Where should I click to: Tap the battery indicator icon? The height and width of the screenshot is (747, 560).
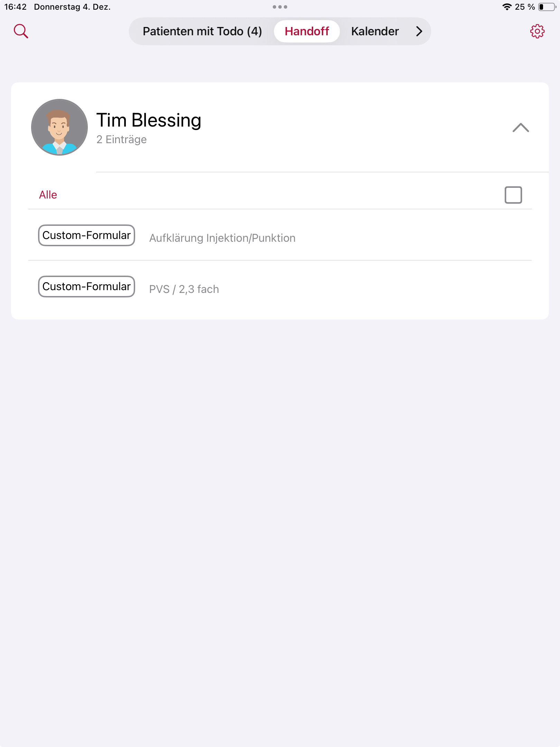(547, 7)
